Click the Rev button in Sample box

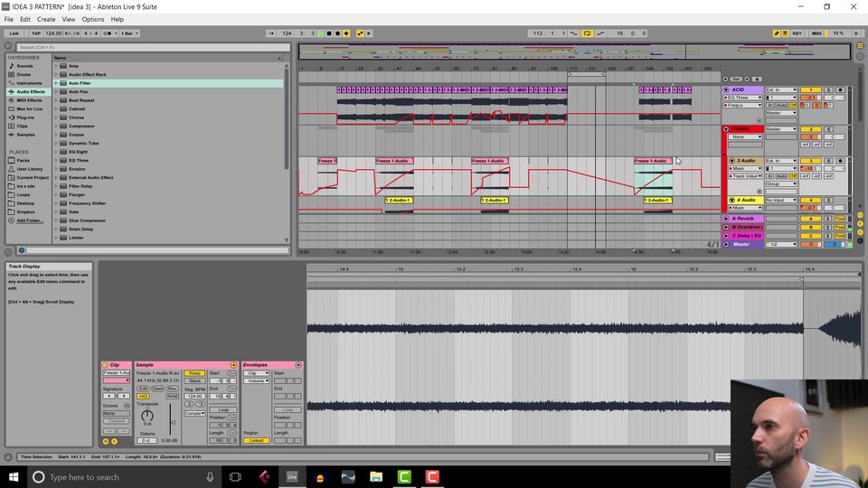[x=172, y=389]
